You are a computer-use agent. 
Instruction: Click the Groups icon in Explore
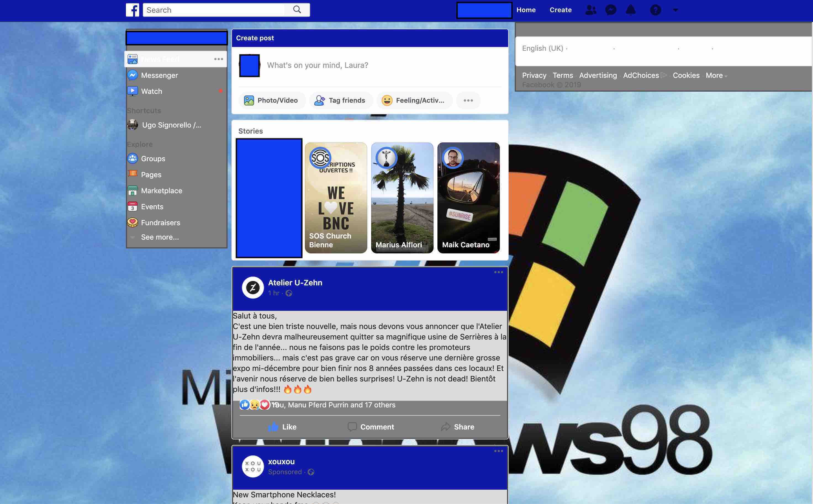132,158
